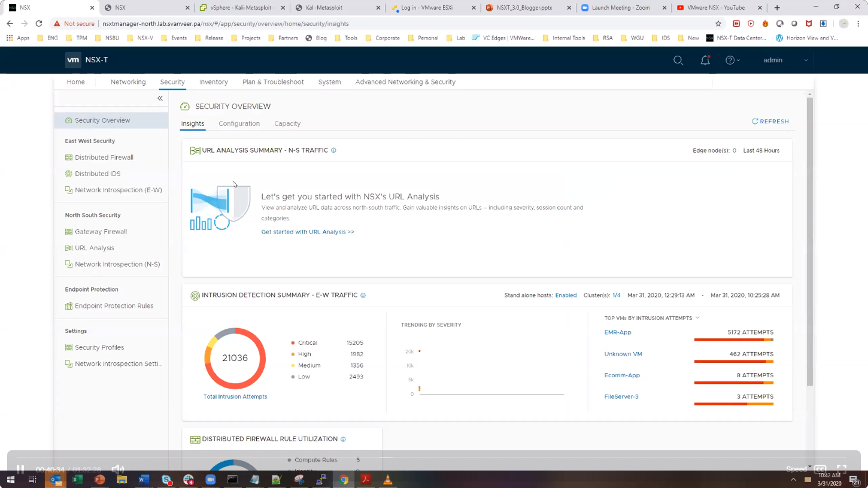This screenshot has width=868, height=488.
Task: Open the Inventory menu
Action: coord(214,82)
